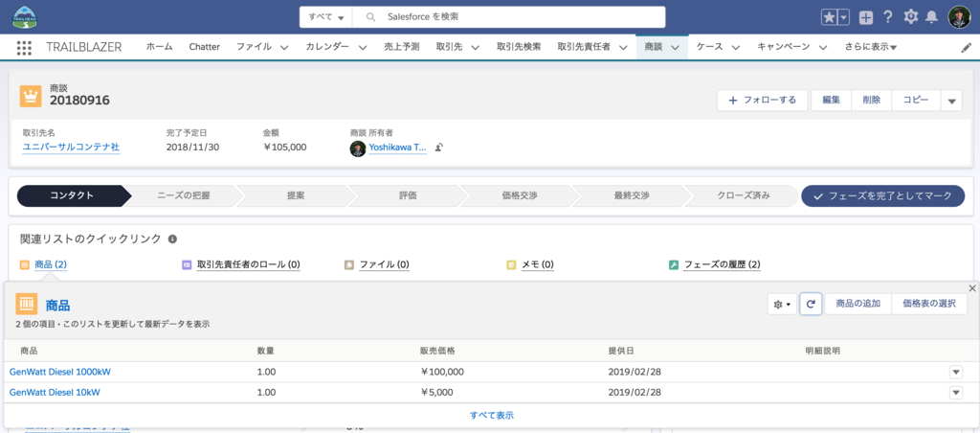Open the Favorites star icon
The image size is (980, 433).
click(x=829, y=17)
